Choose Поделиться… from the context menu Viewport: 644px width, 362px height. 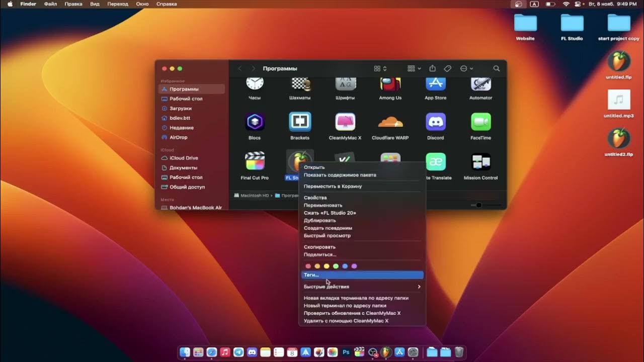click(x=362, y=254)
